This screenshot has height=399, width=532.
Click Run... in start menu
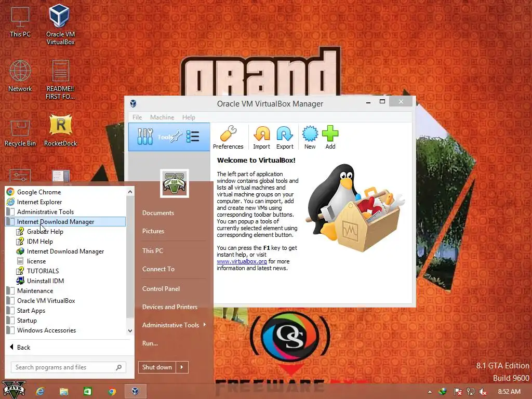point(150,343)
